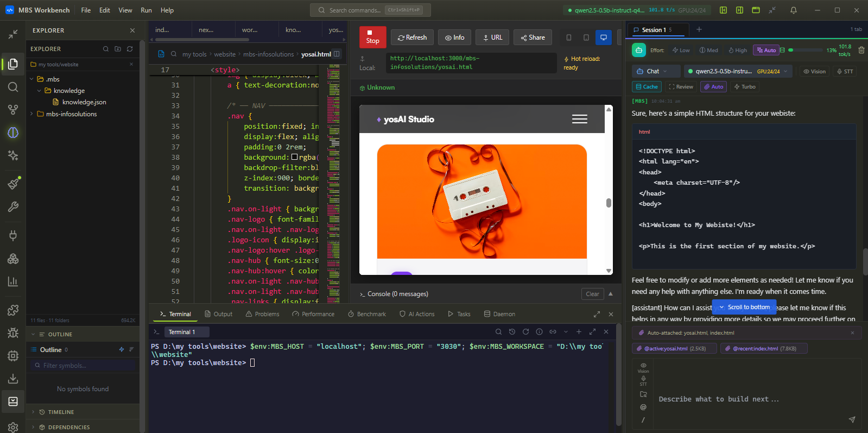Collapse the console panel triangle
Screen dimensions: 868x433
(611, 294)
